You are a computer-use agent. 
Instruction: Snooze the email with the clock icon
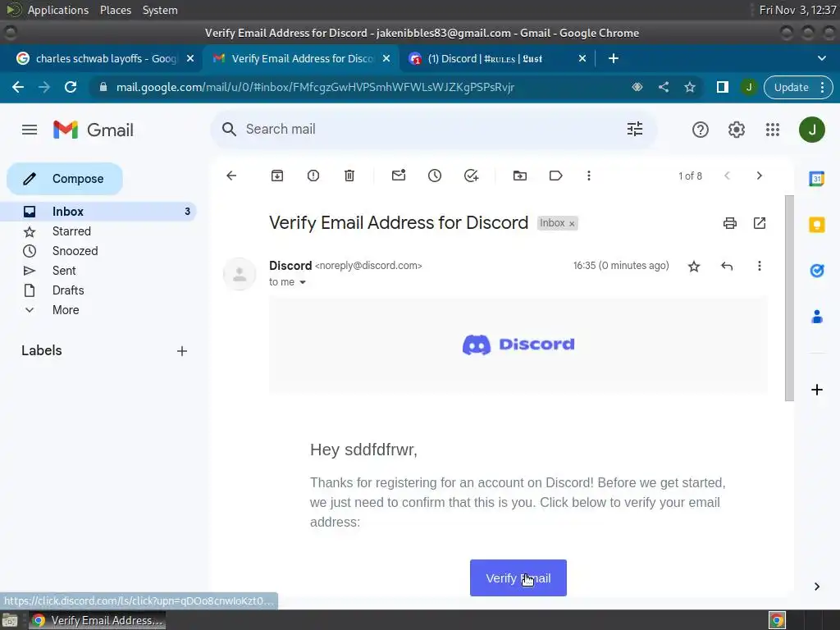click(x=435, y=176)
